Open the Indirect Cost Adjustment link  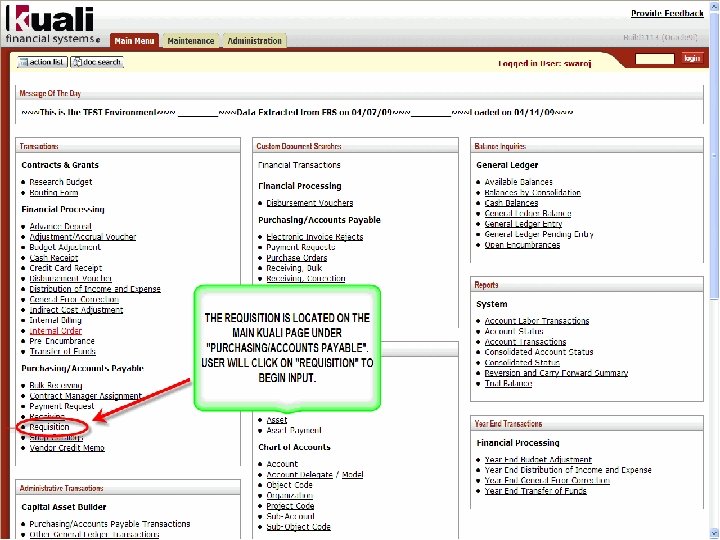click(x=76, y=310)
